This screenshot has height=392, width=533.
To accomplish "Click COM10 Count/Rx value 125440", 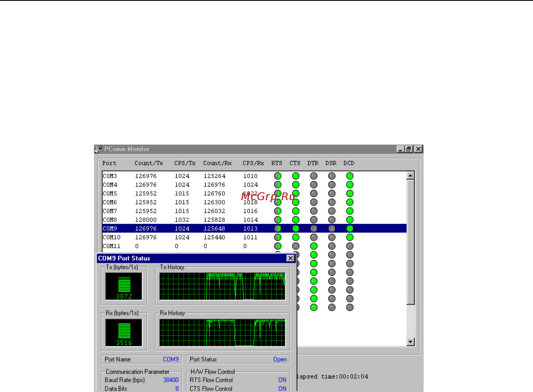I will (x=214, y=237).
